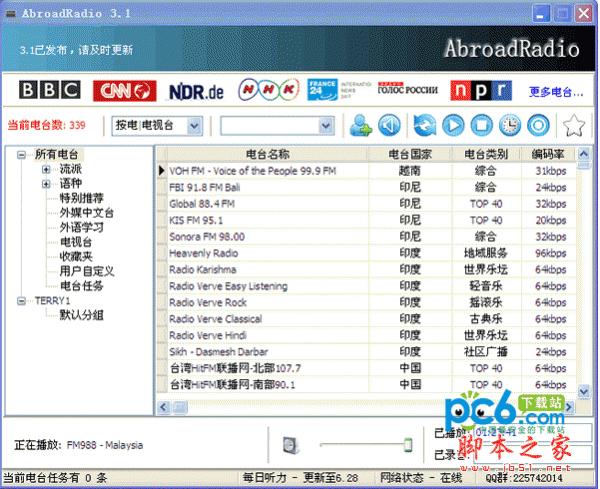Click 当前电台数: 339 label
This screenshot has height=489, width=600.
(46, 125)
